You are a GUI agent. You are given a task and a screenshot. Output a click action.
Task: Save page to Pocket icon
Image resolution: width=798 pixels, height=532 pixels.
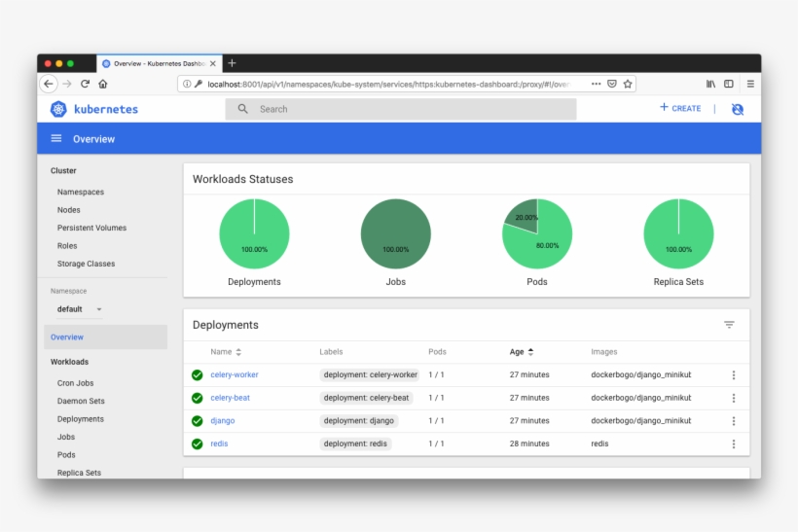click(x=612, y=84)
